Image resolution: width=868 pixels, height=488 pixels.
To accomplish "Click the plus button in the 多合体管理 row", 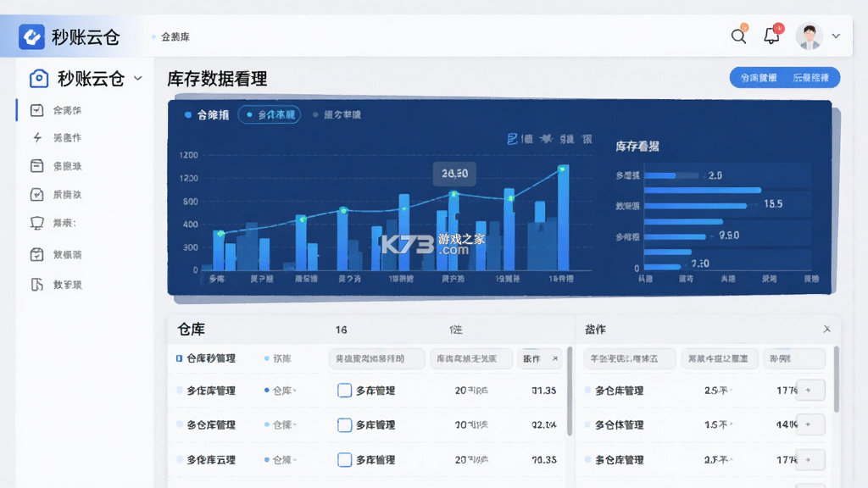I will pyautogui.click(x=810, y=424).
